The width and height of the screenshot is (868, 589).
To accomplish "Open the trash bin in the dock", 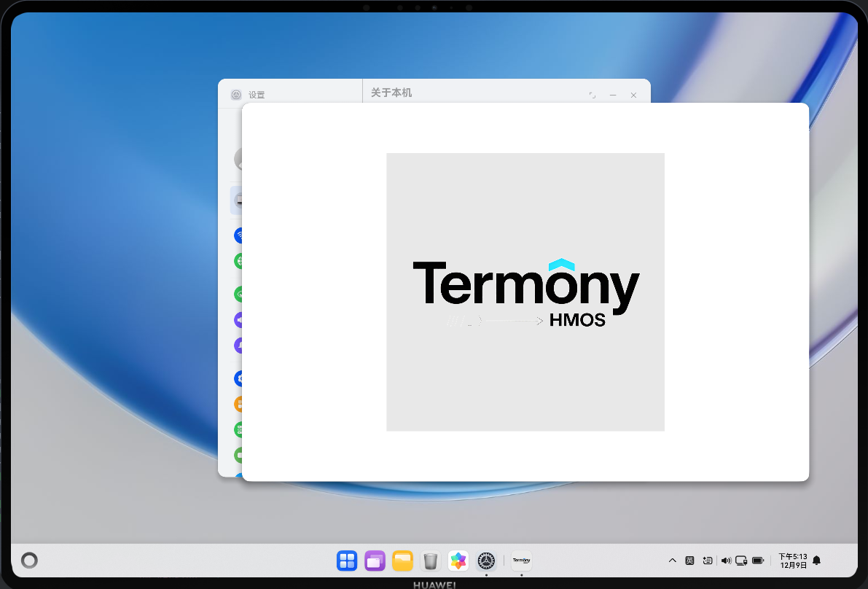I will tap(430, 561).
